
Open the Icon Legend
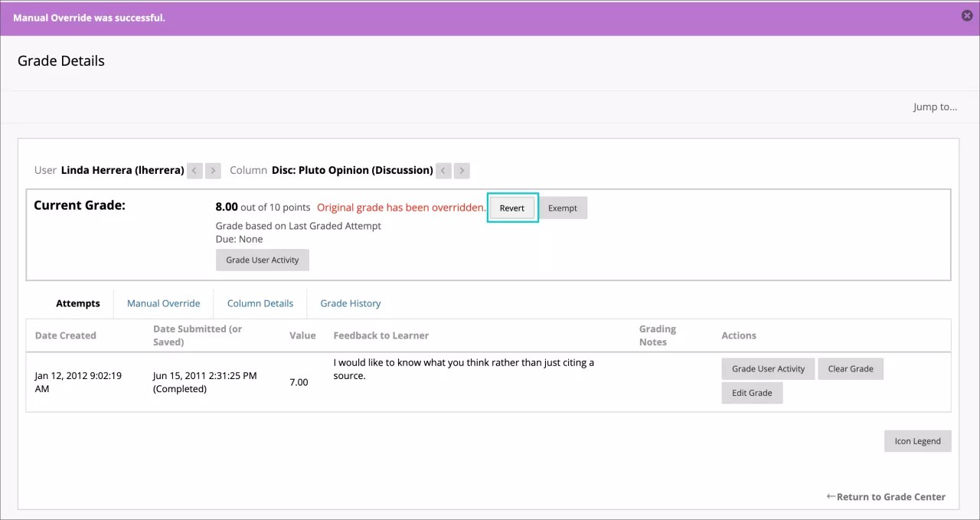[x=917, y=441]
